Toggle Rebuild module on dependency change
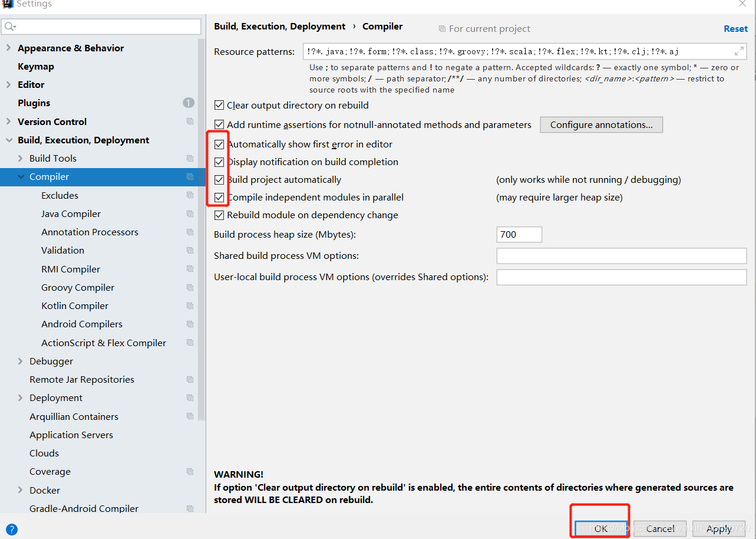Image resolution: width=756 pixels, height=539 pixels. pos(219,215)
